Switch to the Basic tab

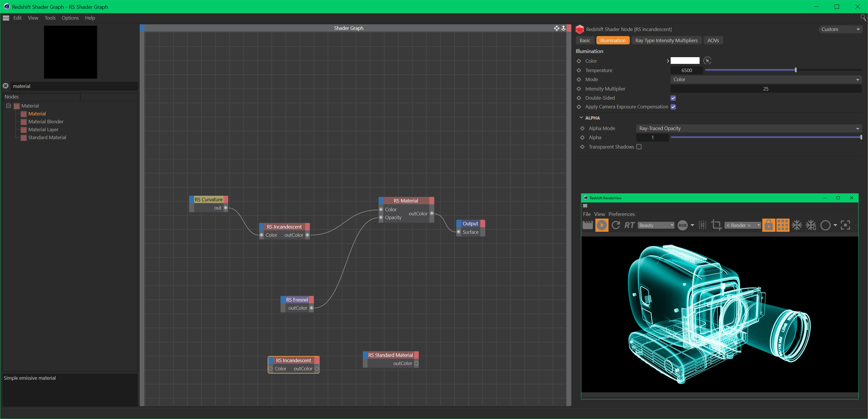click(x=585, y=40)
